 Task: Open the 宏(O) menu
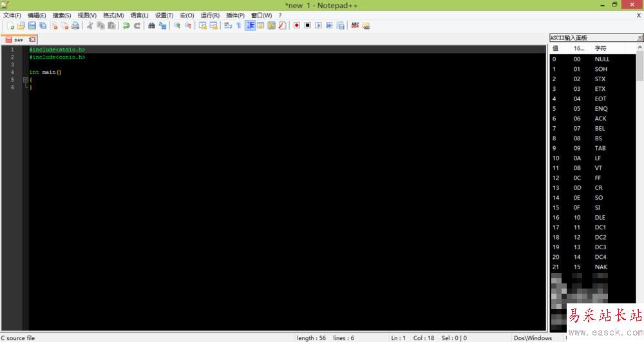[187, 15]
